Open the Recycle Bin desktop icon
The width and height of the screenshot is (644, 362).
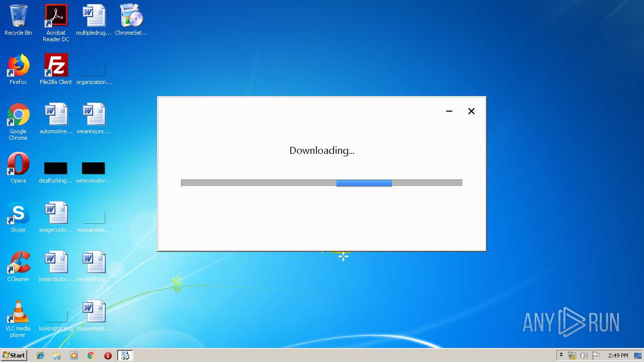coord(18,20)
